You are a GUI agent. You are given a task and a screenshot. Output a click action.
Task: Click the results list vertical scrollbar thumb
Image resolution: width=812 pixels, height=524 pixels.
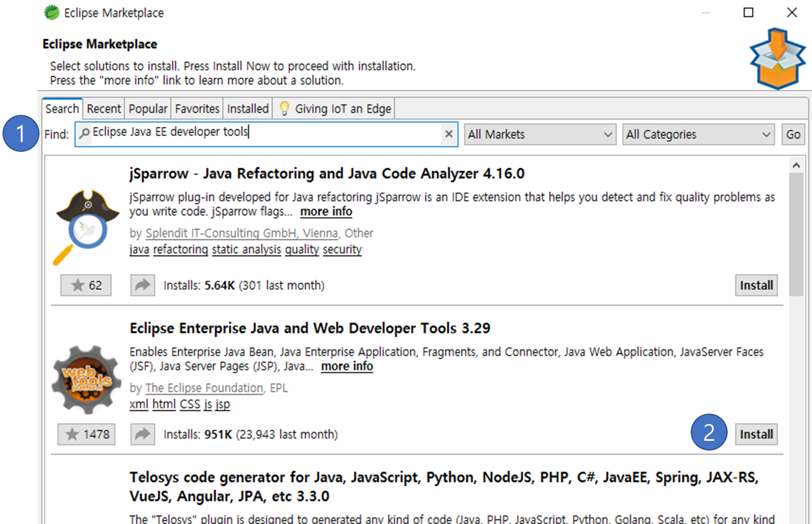tap(796, 234)
